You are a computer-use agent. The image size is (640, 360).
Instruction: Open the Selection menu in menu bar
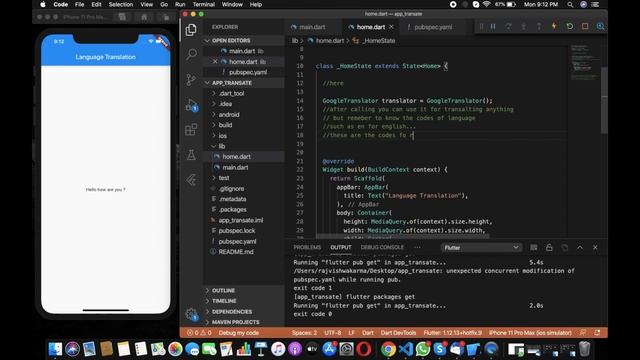pos(120,4)
